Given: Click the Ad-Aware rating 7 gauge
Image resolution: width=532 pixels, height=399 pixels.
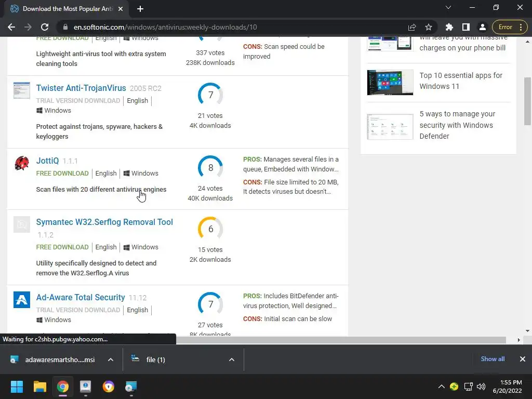Looking at the screenshot, I should click(x=210, y=304).
